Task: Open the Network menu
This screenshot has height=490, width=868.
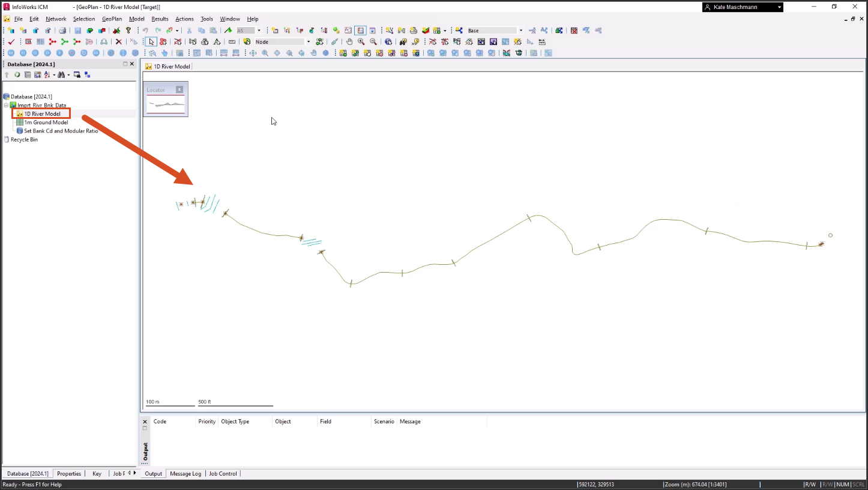Action: (56, 19)
